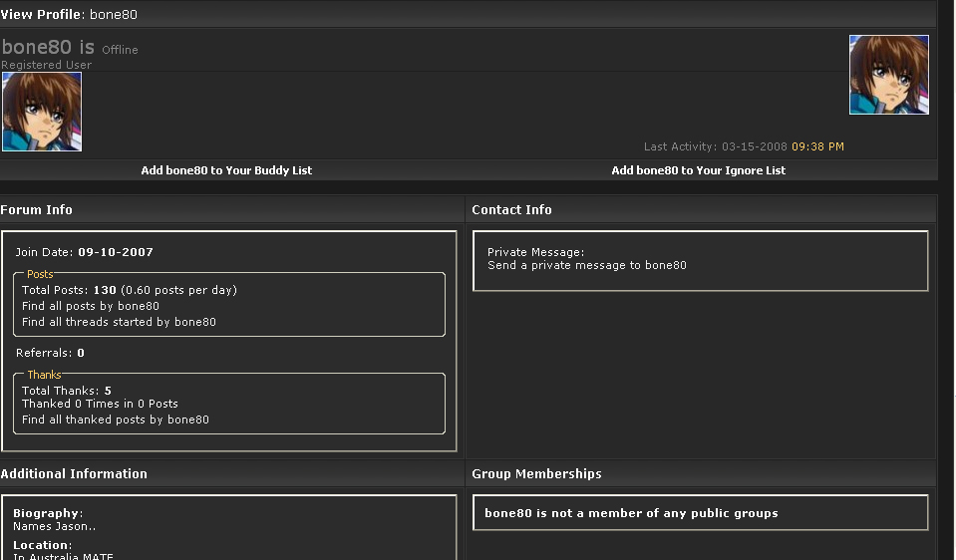This screenshot has height=560, width=956.
Task: Click the Offline status text
Action: [x=120, y=50]
